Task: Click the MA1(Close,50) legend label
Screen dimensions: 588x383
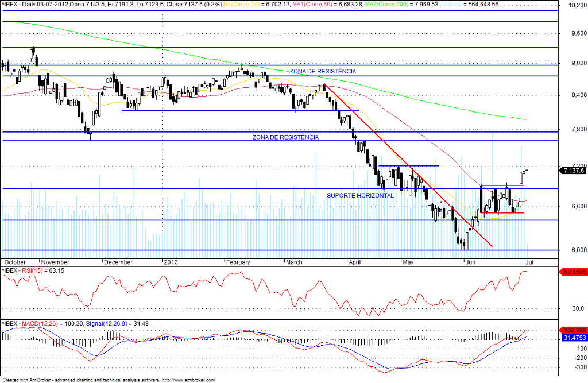Action: click(312, 4)
